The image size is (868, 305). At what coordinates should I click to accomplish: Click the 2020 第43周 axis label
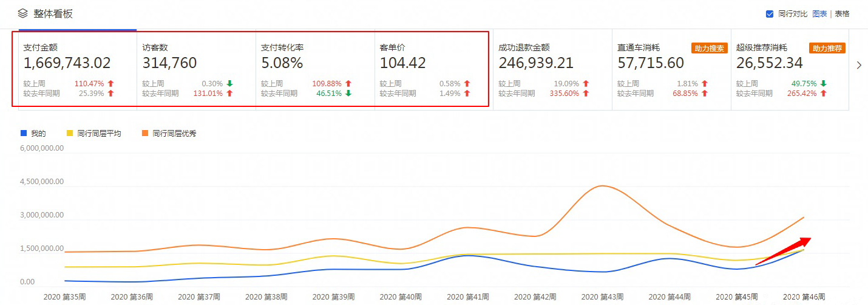tap(602, 297)
